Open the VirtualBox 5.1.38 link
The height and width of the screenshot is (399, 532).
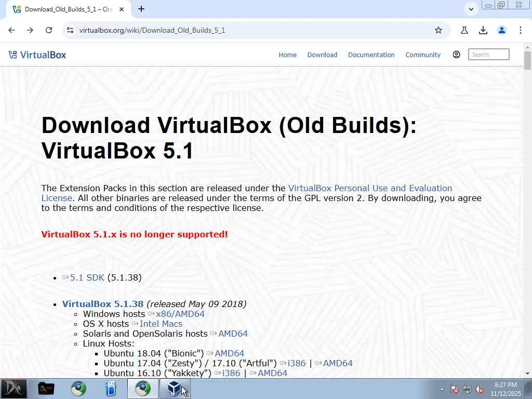coord(102,303)
